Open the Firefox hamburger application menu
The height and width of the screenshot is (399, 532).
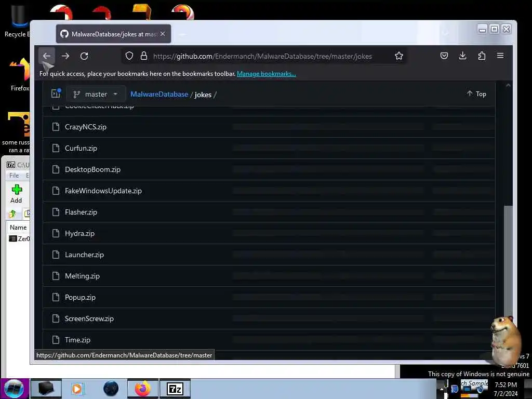tap(500, 56)
